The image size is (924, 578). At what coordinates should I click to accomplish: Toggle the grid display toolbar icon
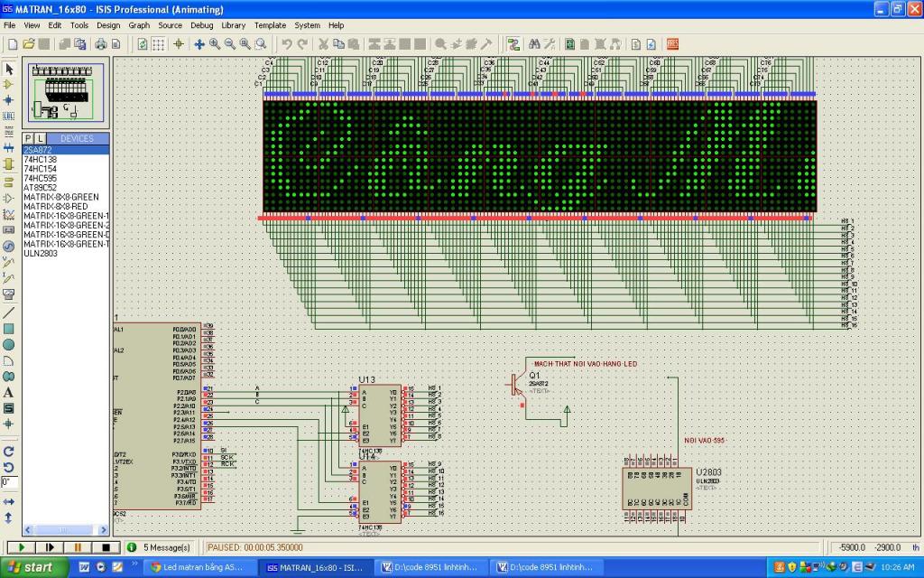pos(160,43)
